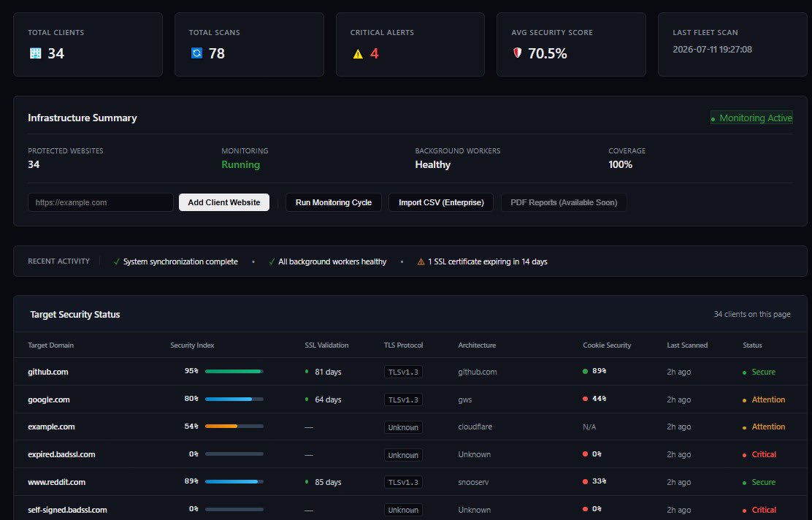Click the checkmark beside System synchronization complete
Screen dimensions: 812x520
(x=117, y=261)
